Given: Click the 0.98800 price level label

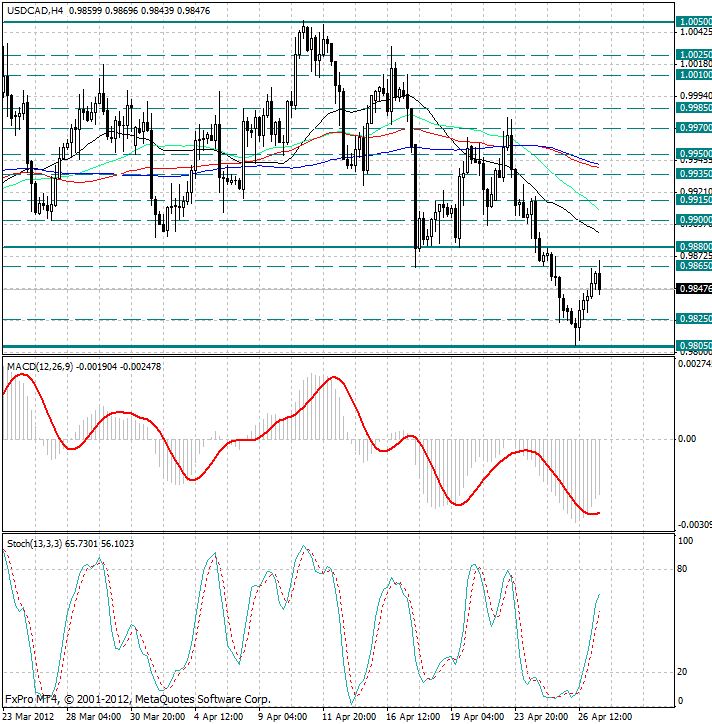Looking at the screenshot, I should click(694, 246).
